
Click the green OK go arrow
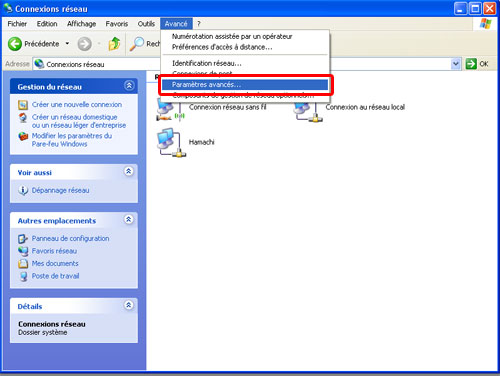pyautogui.click(x=471, y=64)
